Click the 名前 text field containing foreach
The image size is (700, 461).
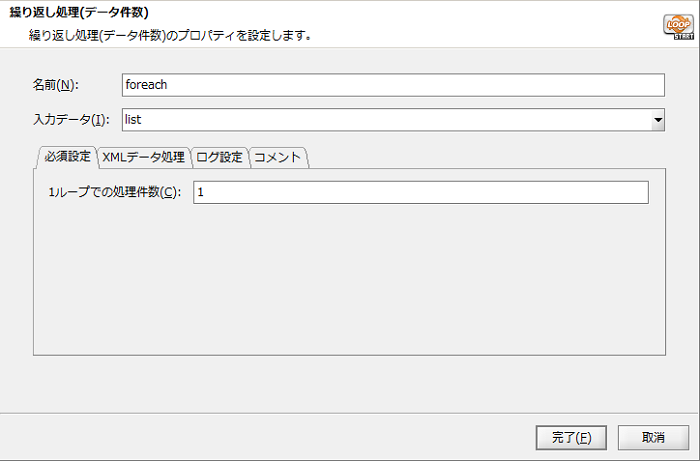pos(392,85)
